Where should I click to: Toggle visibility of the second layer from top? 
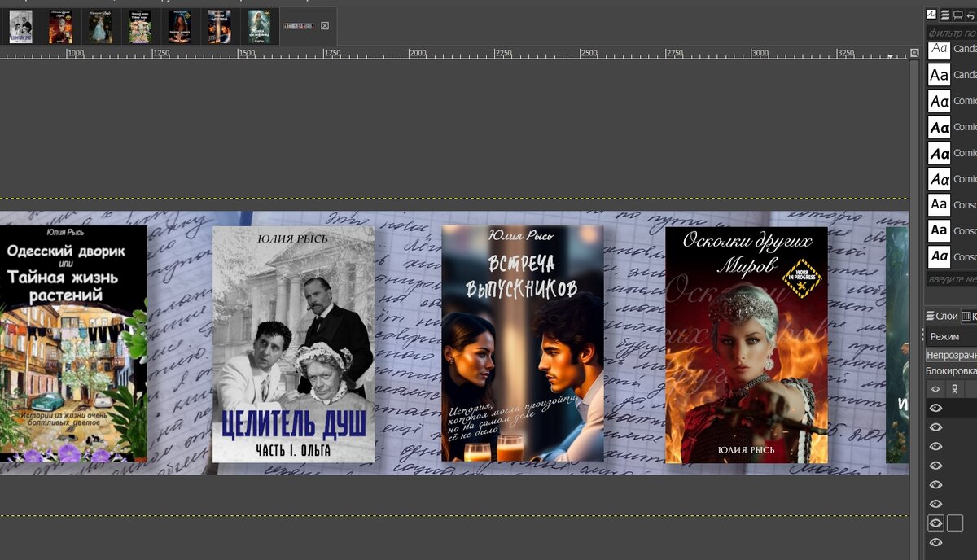[935, 427]
